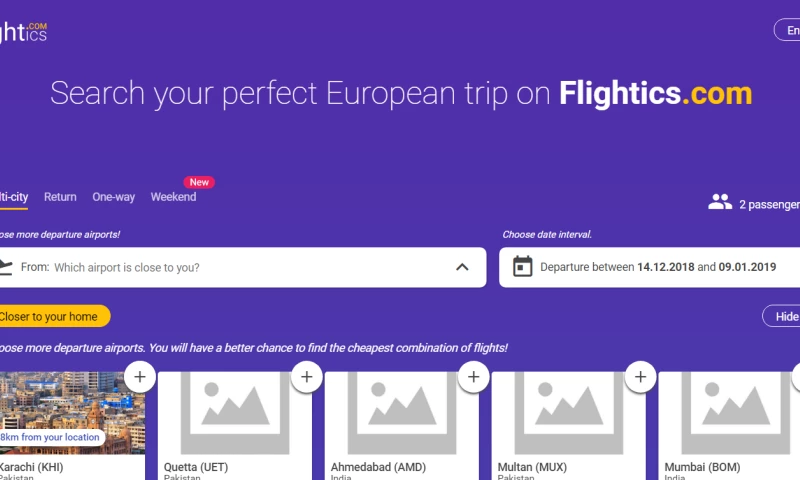Add Ahmedabad (AMD) with its plus icon
This screenshot has width=800, height=480.
pos(473,377)
